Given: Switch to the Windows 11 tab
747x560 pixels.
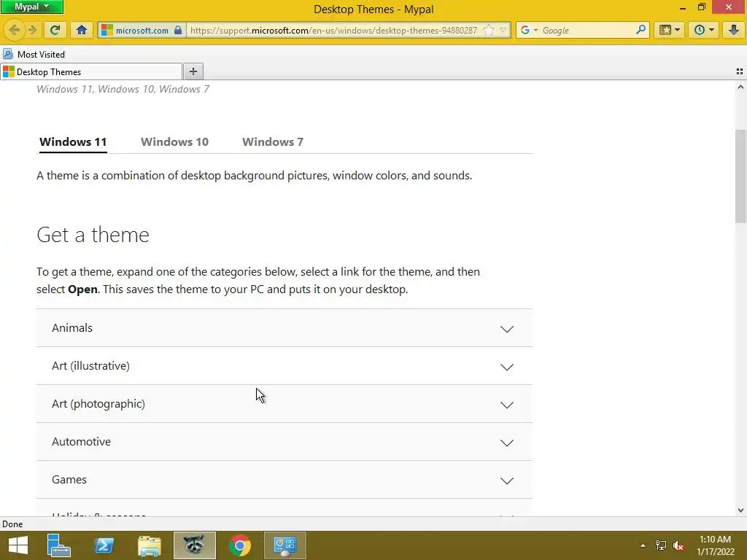Looking at the screenshot, I should pyautogui.click(x=73, y=142).
